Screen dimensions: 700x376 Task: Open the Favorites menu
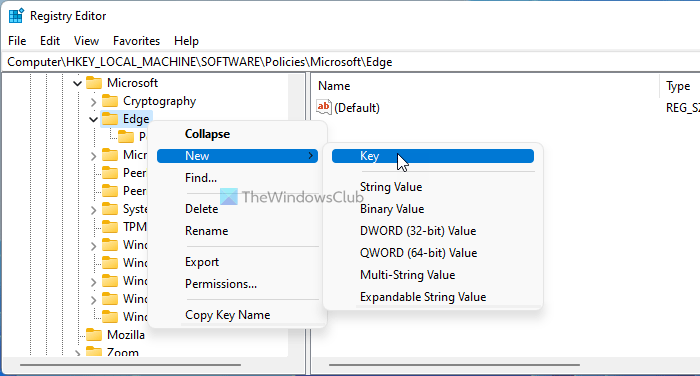pos(136,41)
